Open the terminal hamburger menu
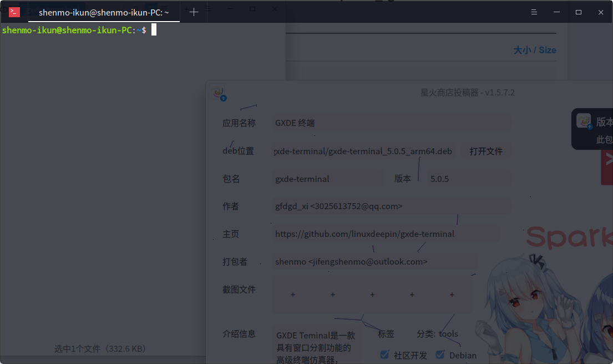 (x=534, y=12)
